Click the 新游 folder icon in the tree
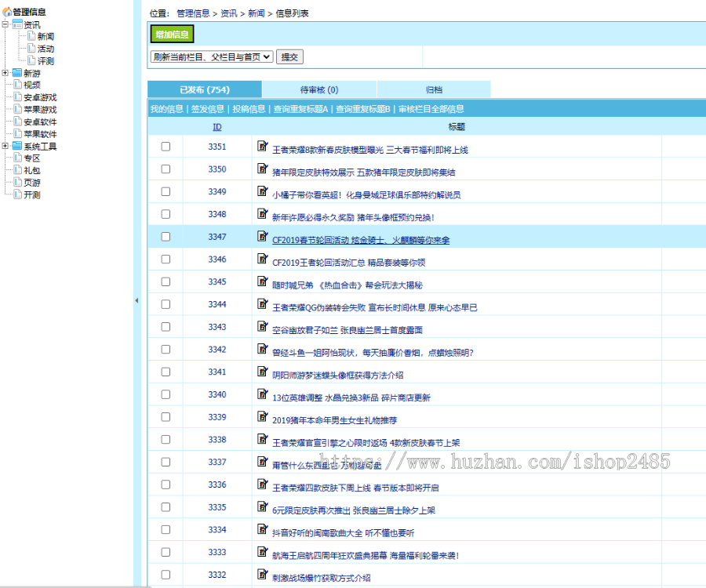 coord(17,73)
